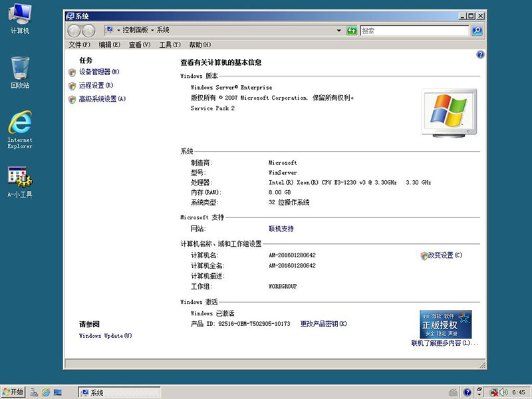Viewport: 532px width, 399px height.
Task: Click the 正版授权 genuine Microsoft badge
Action: [x=446, y=325]
